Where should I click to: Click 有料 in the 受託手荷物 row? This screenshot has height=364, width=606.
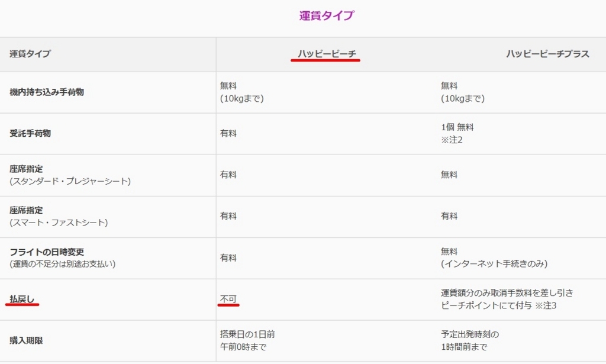click(x=228, y=133)
